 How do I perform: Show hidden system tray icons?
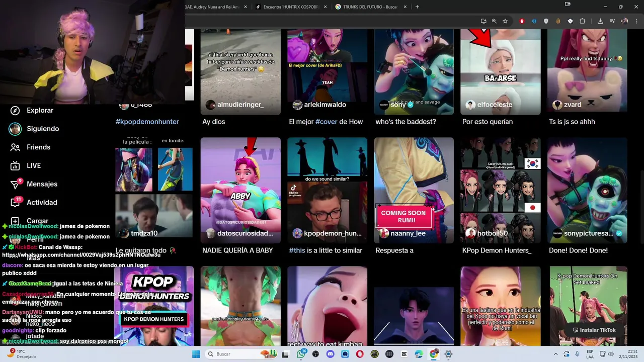pos(555,354)
